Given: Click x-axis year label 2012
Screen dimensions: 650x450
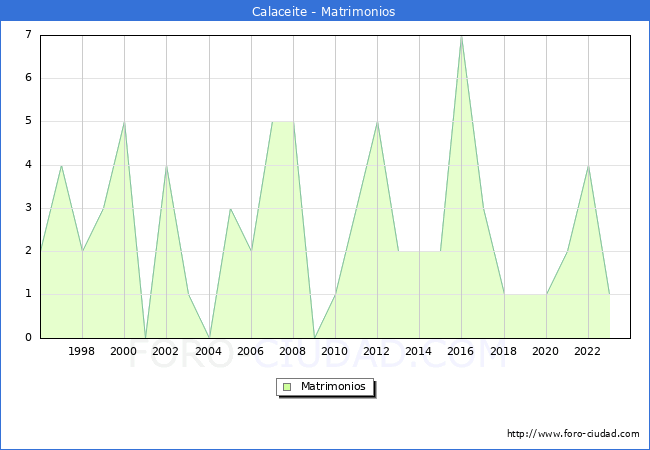Looking at the screenshot, I should point(376,351).
